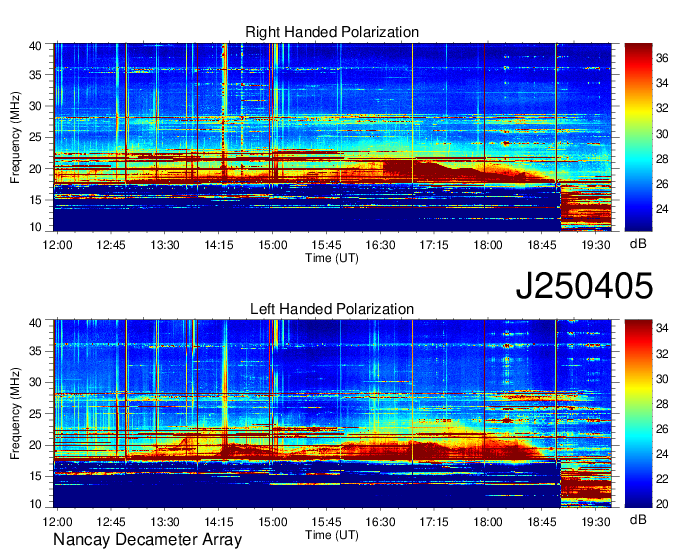Viewport: 680px width, 552px height.
Task: Click the 20 MHz tick of Right Handed plot
Action: pyautogui.click(x=36, y=168)
